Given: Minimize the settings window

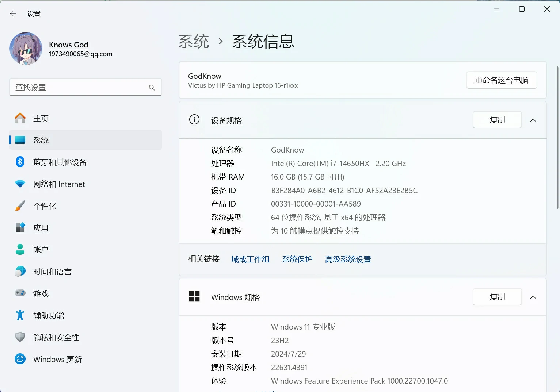Looking at the screenshot, I should [497, 9].
